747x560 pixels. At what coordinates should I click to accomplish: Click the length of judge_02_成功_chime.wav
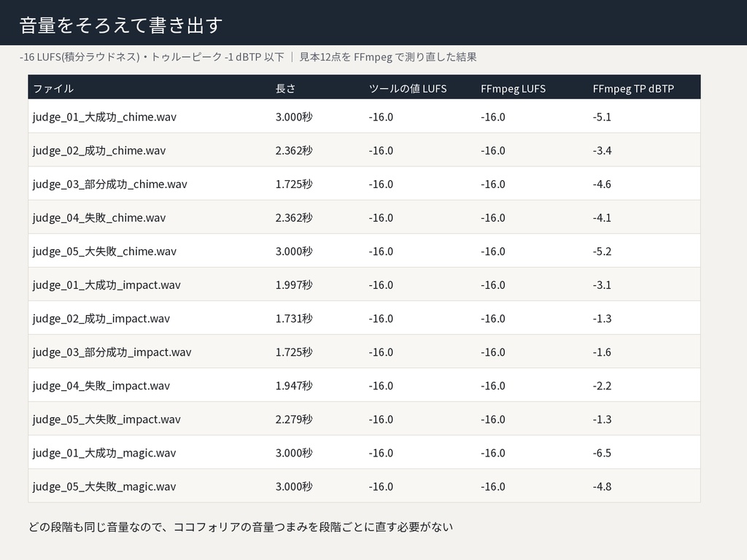click(x=294, y=150)
